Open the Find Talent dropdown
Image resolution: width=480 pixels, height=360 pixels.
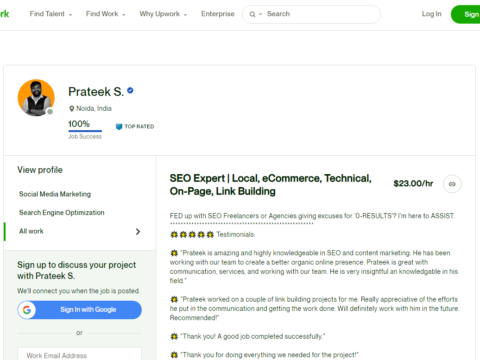pyautogui.click(x=51, y=14)
